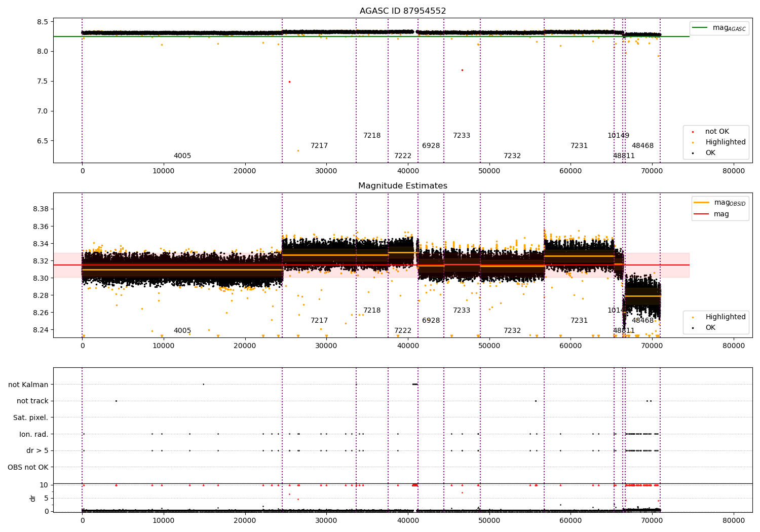The image size is (760, 532).
Task: Click the red mag legend line in middle plot
Action: 702,214
